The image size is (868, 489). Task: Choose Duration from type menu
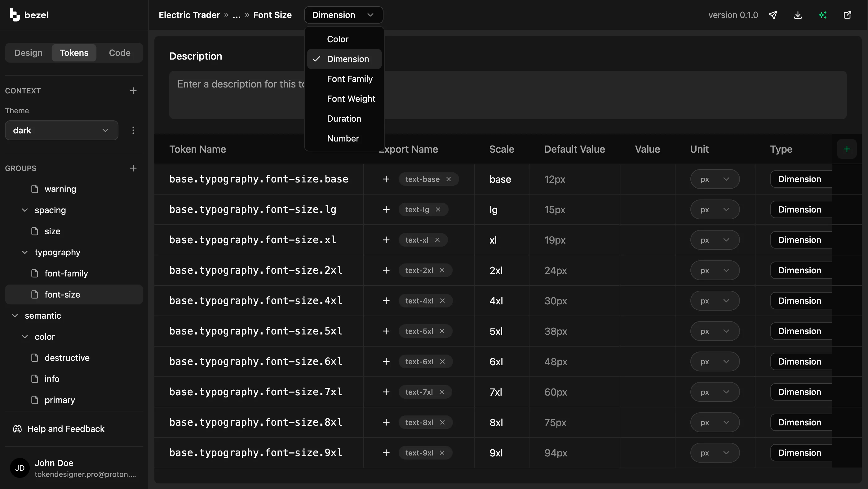(344, 119)
